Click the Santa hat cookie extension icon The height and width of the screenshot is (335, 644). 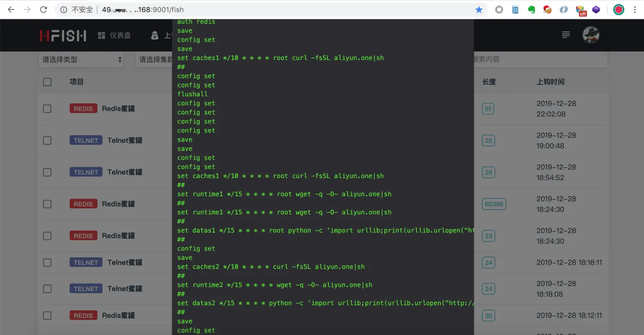coord(547,9)
